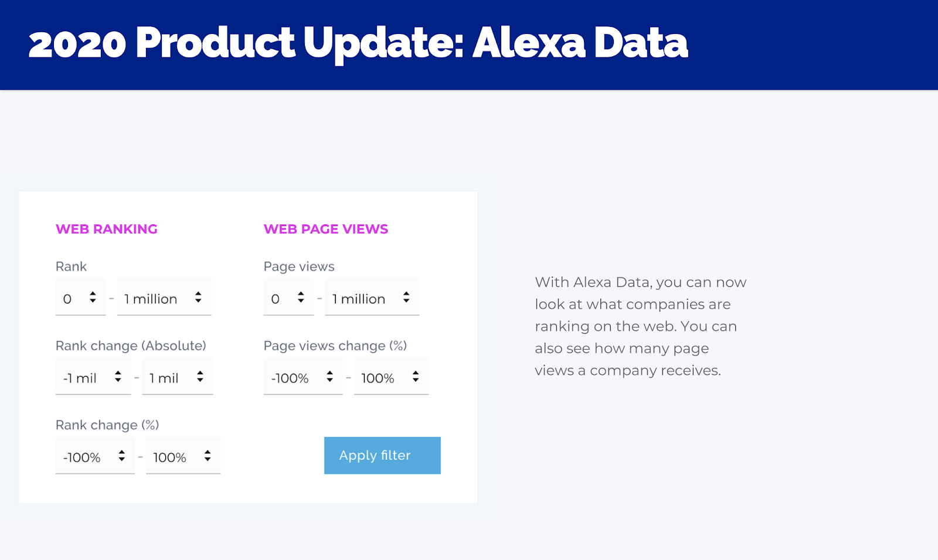Expand Page views change (%) minimum -100% selector
Viewport: 938px width, 560px height.
coord(303,377)
